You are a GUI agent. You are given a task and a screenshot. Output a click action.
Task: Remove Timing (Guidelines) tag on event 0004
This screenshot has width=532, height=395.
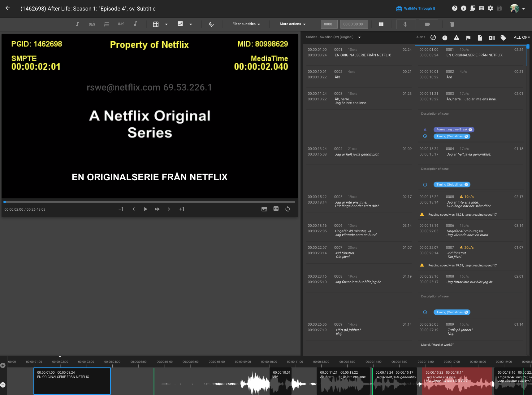[x=466, y=185]
